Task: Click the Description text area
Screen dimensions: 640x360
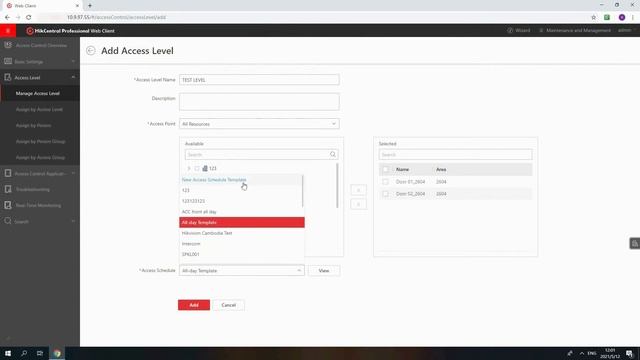Action: click(x=259, y=102)
